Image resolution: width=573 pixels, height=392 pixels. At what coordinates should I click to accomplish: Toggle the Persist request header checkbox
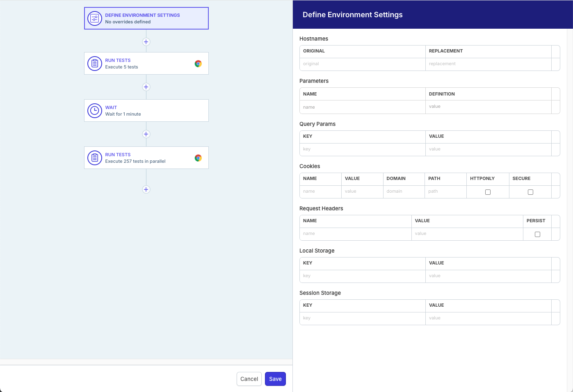537,234
